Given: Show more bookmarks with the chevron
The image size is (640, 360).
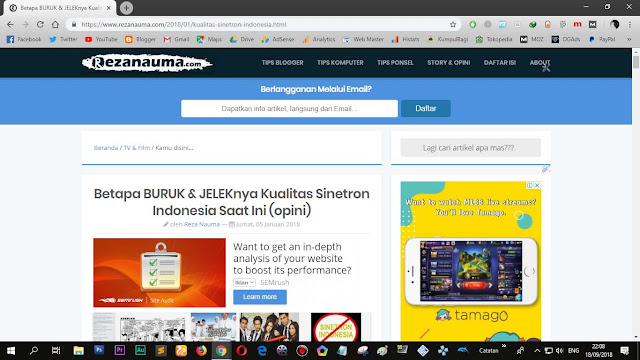Looking at the screenshot, I should coord(629,39).
